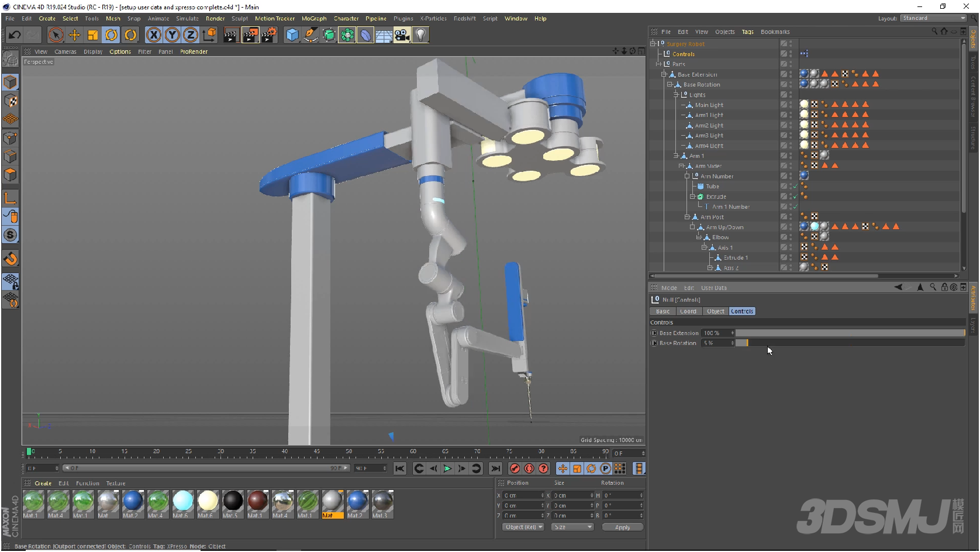Open the Character menu
This screenshot has height=552, width=980.
point(346,19)
